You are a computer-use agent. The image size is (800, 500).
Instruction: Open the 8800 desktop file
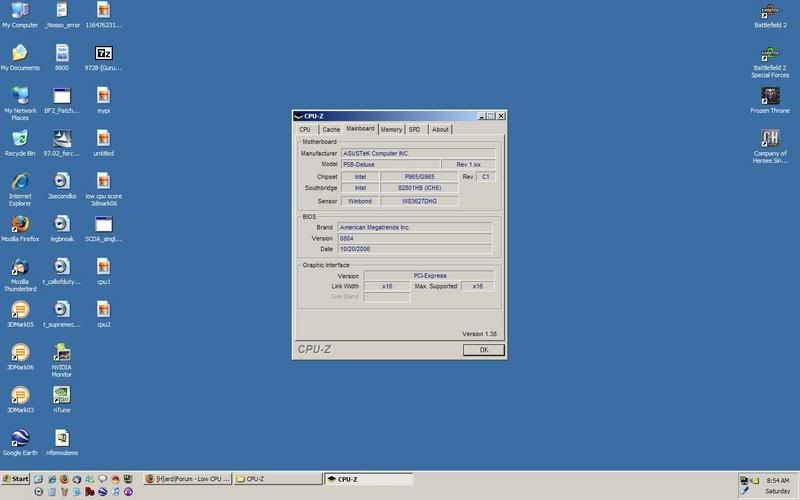(x=62, y=57)
